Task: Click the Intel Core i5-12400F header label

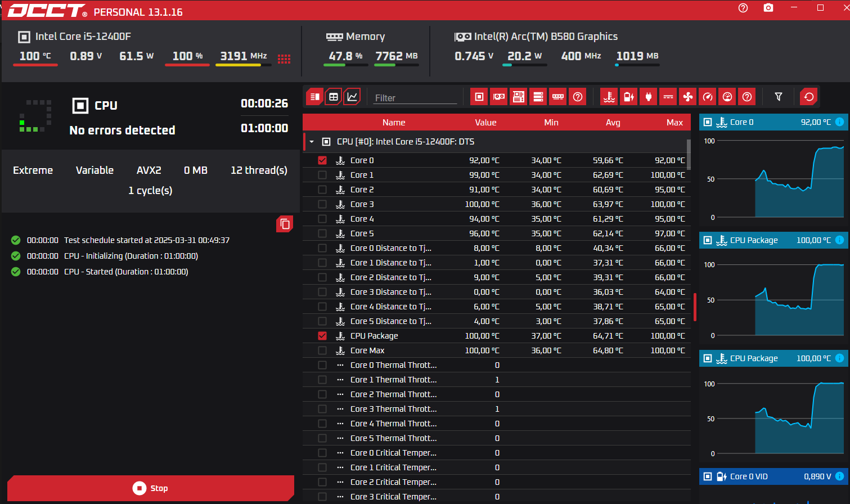Action: [x=83, y=37]
